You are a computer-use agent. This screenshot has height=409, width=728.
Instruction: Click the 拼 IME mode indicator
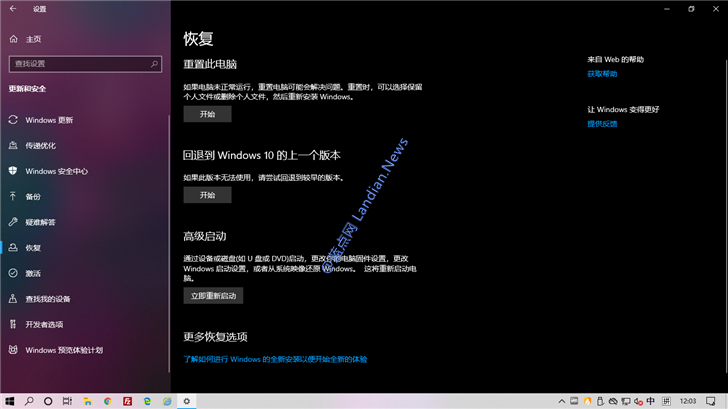pos(666,401)
